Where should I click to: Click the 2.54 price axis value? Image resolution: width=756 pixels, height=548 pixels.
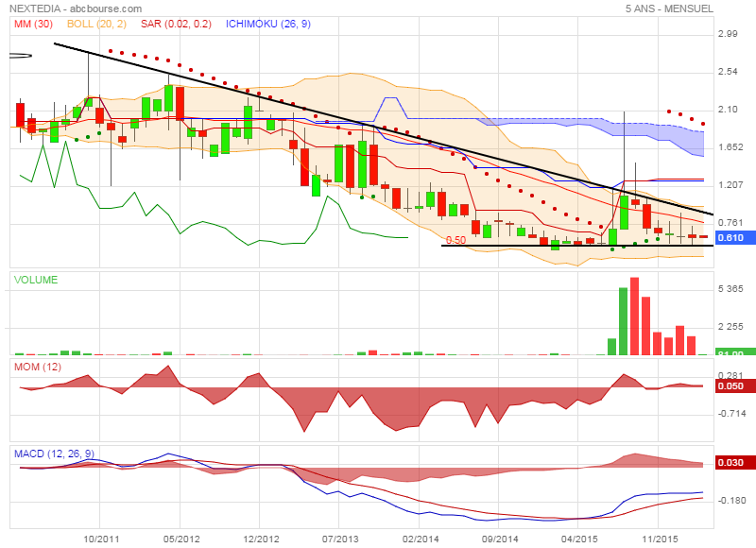point(728,72)
